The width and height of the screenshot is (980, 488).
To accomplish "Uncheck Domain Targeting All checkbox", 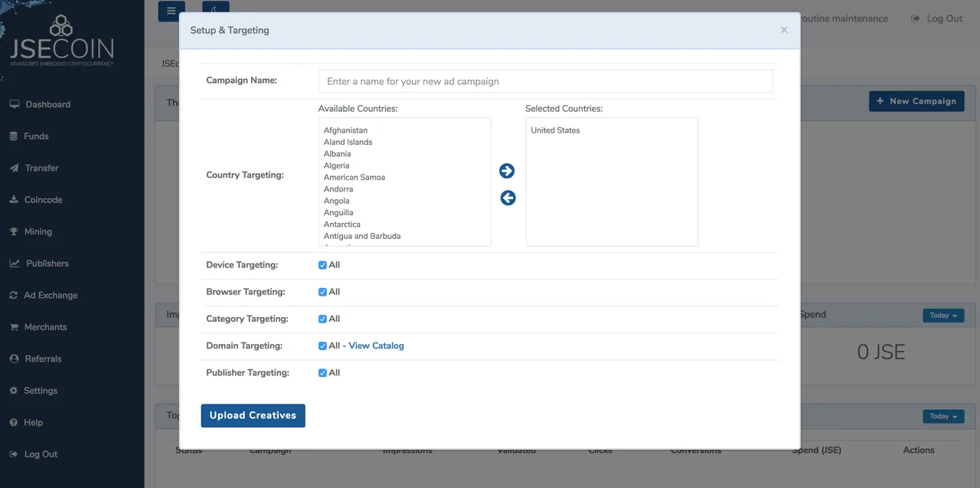I will click(x=322, y=346).
